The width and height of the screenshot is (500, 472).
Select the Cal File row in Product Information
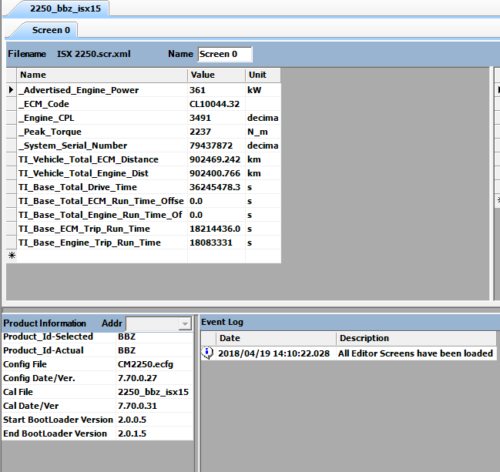click(97, 392)
